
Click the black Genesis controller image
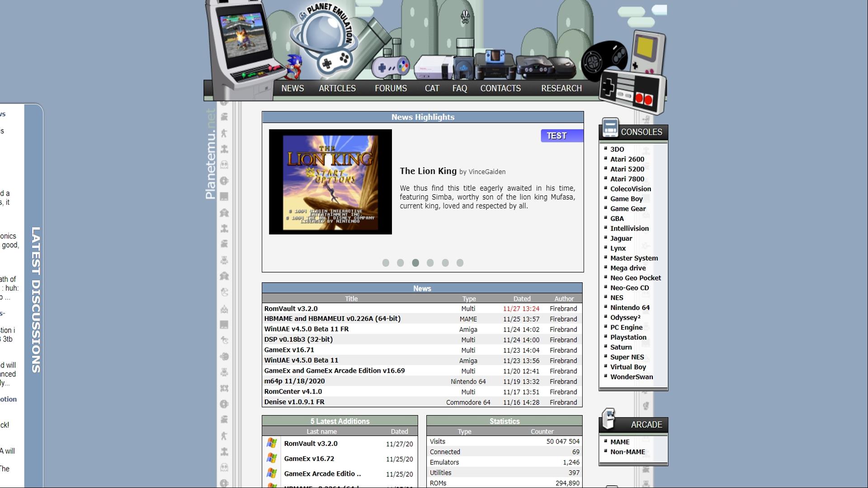tap(604, 60)
